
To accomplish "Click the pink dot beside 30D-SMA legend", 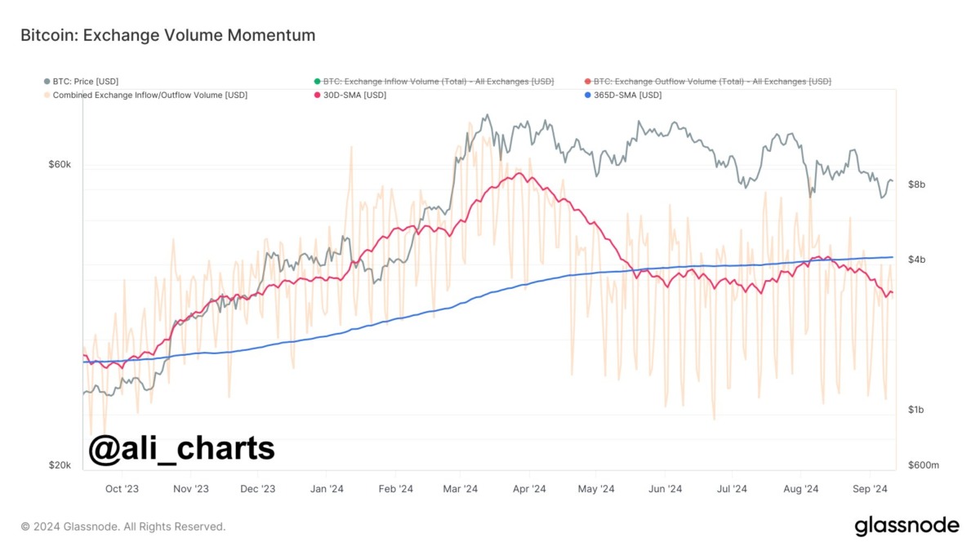I will pos(317,96).
